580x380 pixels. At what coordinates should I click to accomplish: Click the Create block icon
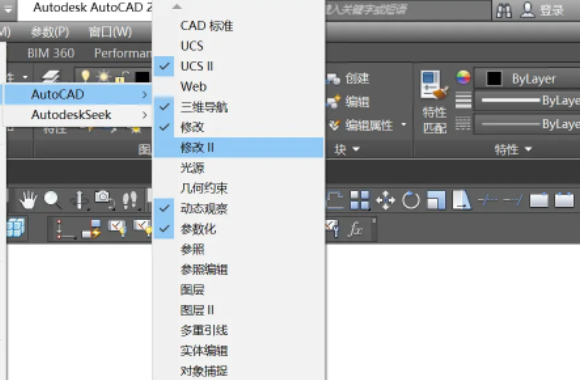[333, 78]
